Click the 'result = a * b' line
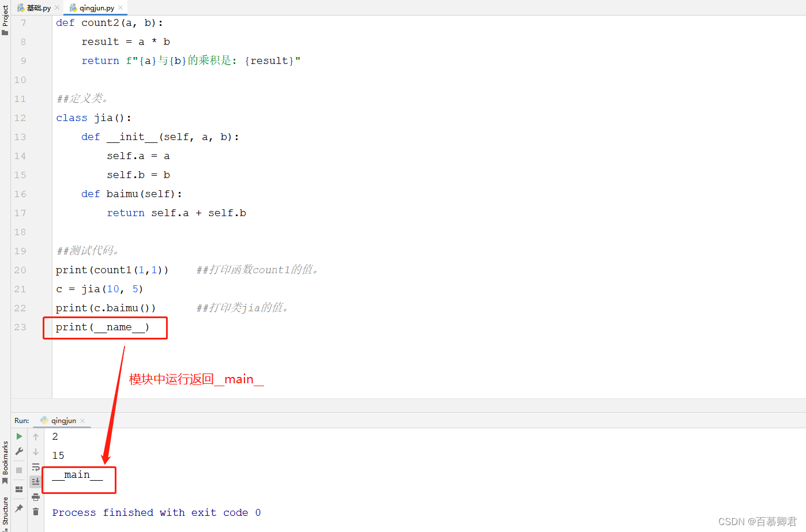Screen dimensions: 806x532 coord(126,41)
